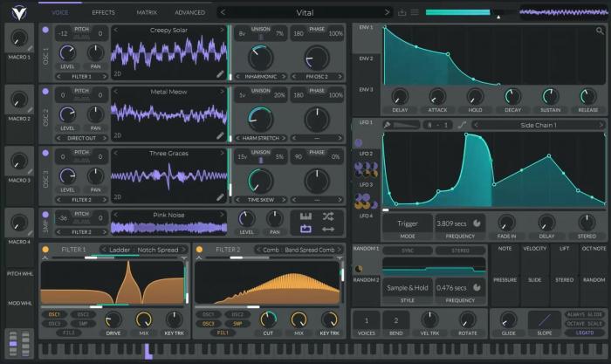This screenshot has width=611, height=364.
Task: Click the Always Glide option
Action: click(x=585, y=314)
